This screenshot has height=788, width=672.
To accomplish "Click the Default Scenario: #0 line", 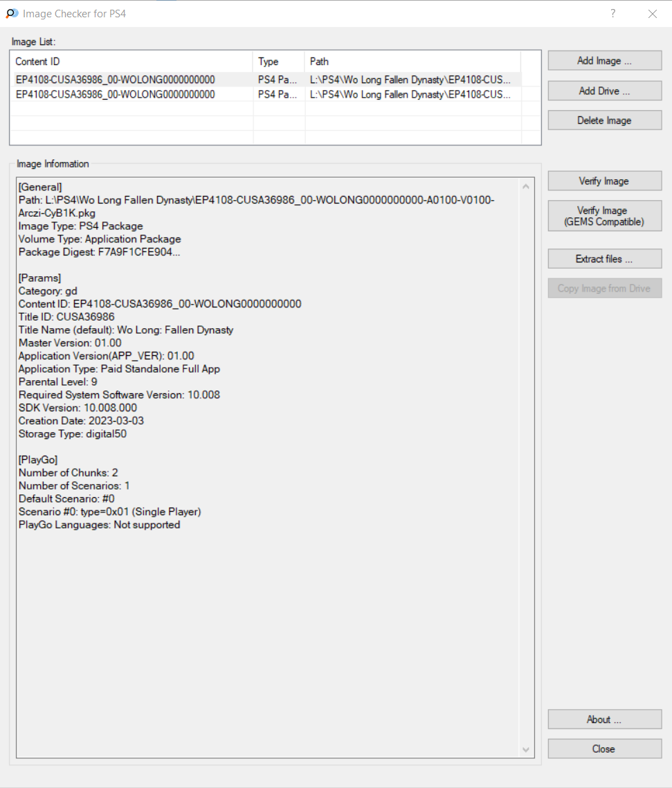I will point(66,499).
